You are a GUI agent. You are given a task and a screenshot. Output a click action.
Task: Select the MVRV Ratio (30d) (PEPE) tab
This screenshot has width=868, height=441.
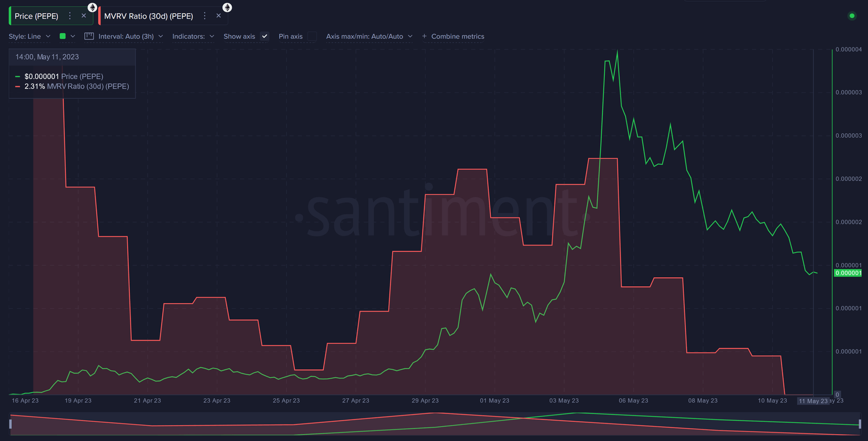coord(149,16)
